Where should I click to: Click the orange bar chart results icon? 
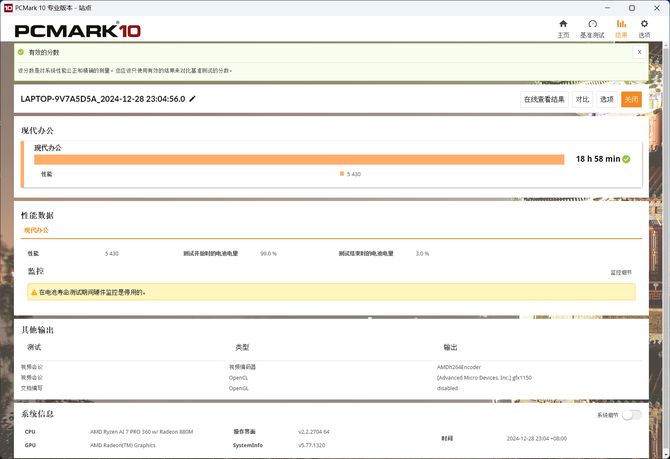tap(621, 24)
